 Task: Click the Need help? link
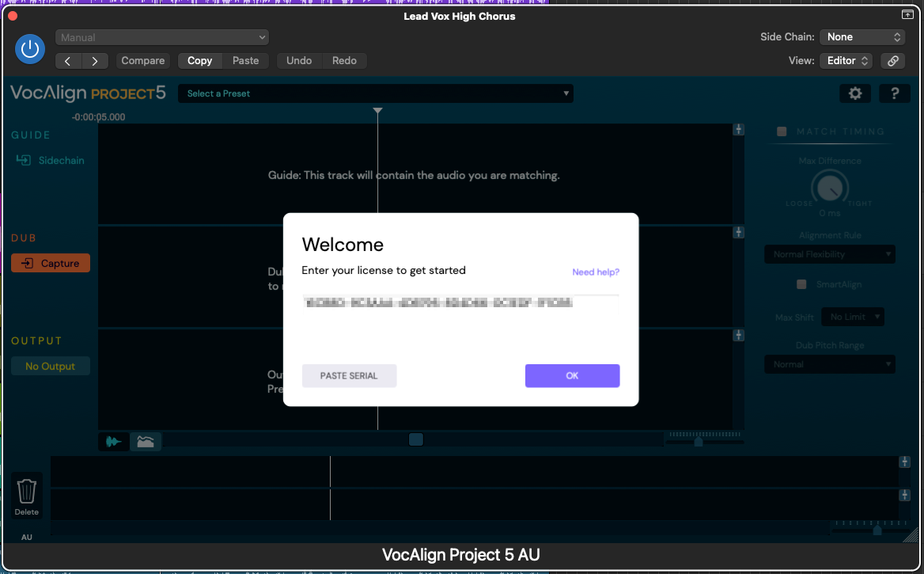pyautogui.click(x=596, y=272)
